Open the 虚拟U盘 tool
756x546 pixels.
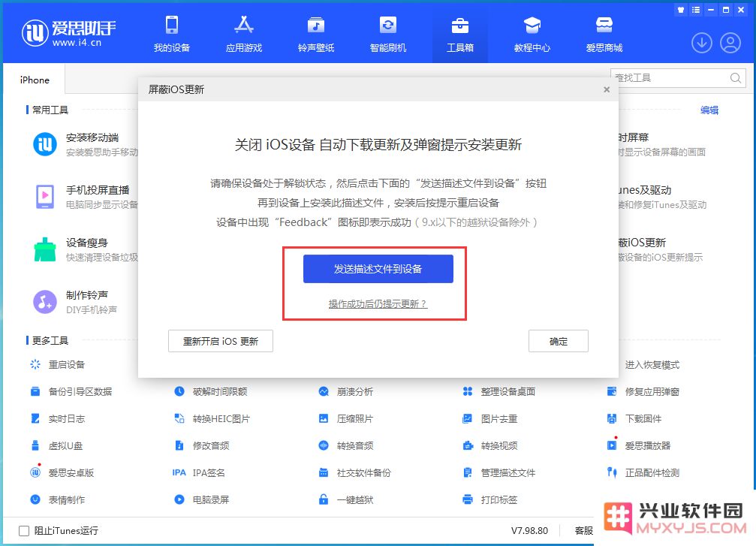click(x=56, y=445)
